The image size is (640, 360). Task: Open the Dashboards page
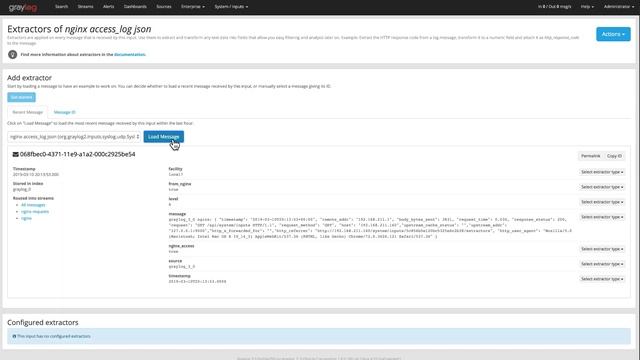pos(135,7)
